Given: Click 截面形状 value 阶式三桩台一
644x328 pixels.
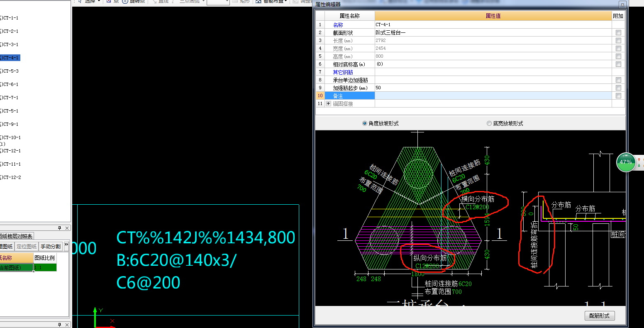Looking at the screenshot, I should (x=493, y=32).
